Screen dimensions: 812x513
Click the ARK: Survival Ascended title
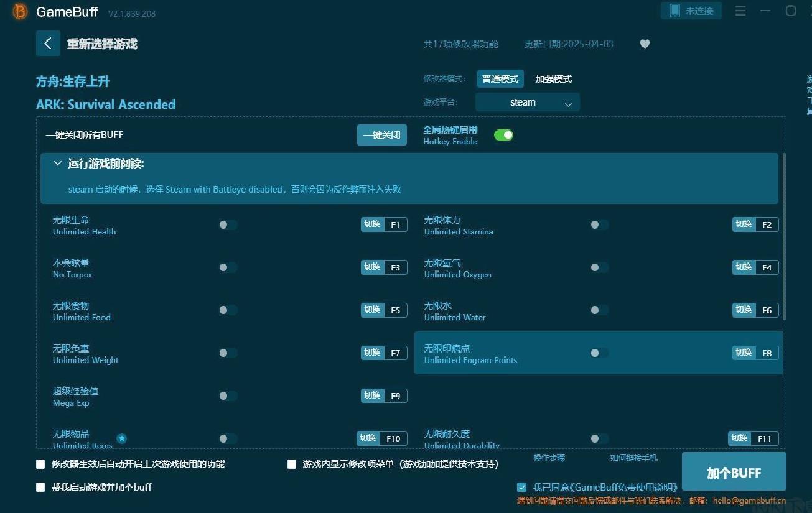[x=106, y=104]
